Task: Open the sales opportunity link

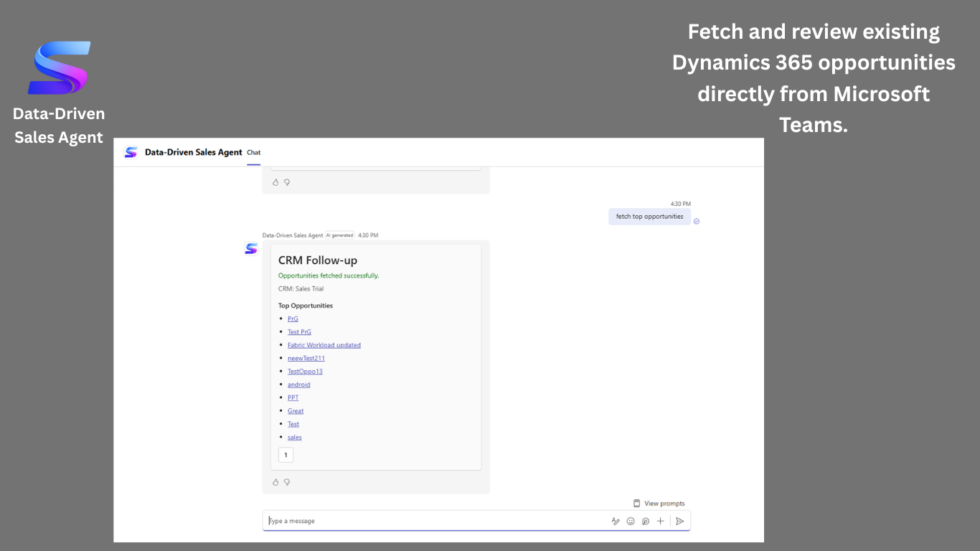Action: coord(295,438)
